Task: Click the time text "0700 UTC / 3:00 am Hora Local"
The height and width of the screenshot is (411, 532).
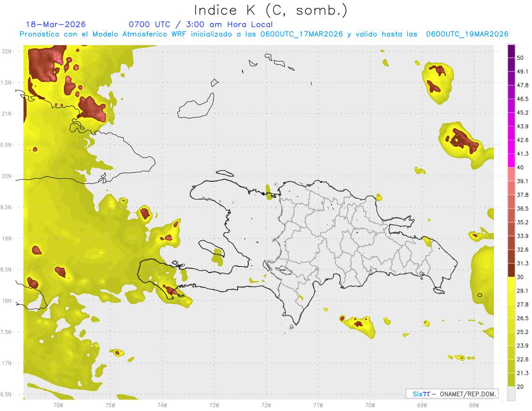Action: pos(200,24)
